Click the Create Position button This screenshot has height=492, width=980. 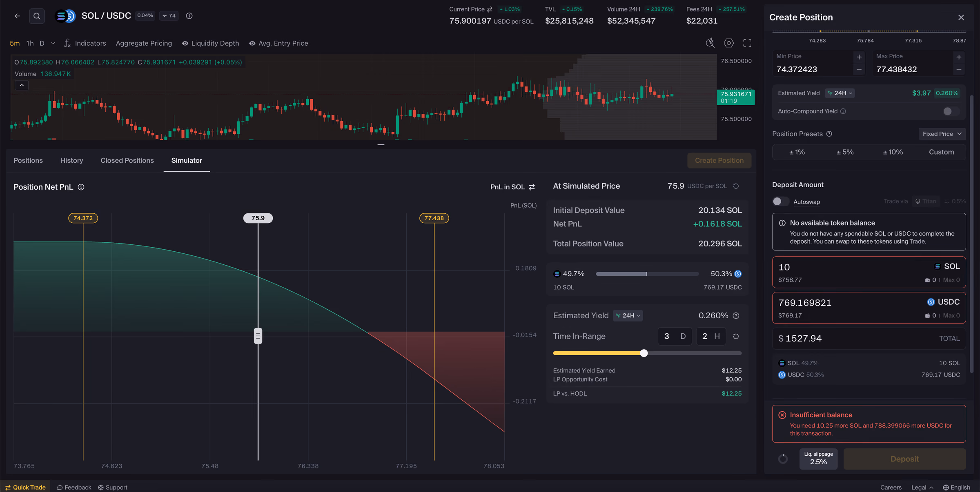[719, 160]
